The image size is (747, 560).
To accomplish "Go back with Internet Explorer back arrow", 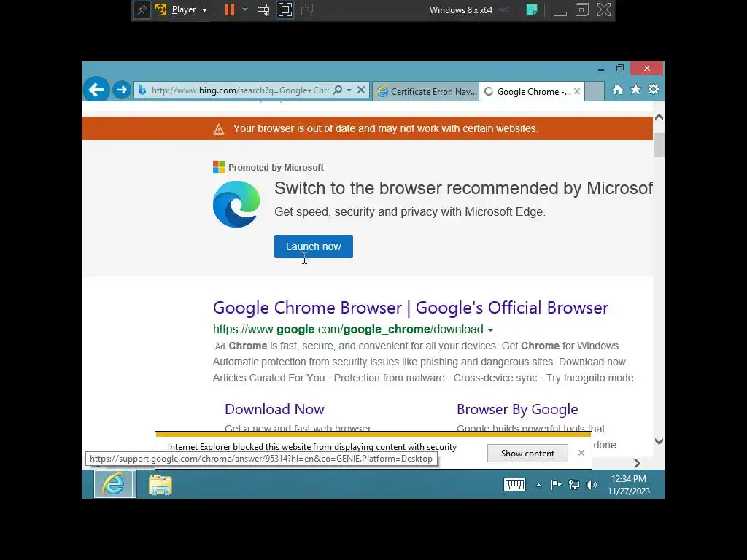I will (96, 90).
